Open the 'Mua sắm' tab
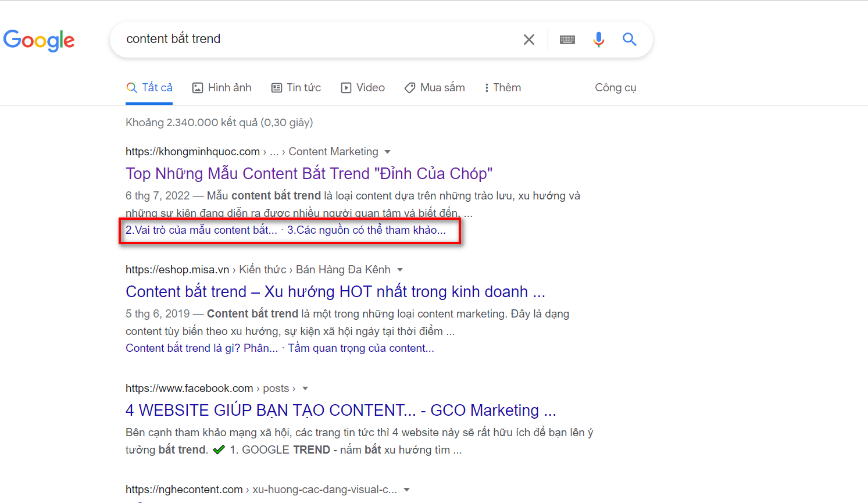Screen dimensions: 868x503 pos(435,88)
